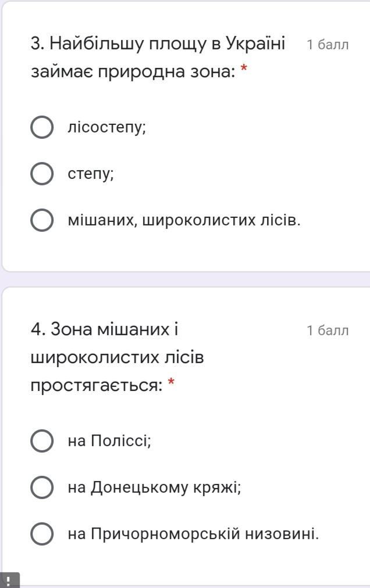Click the на Поліссі; answer text
Screen dimensions: 370x588
point(109,441)
